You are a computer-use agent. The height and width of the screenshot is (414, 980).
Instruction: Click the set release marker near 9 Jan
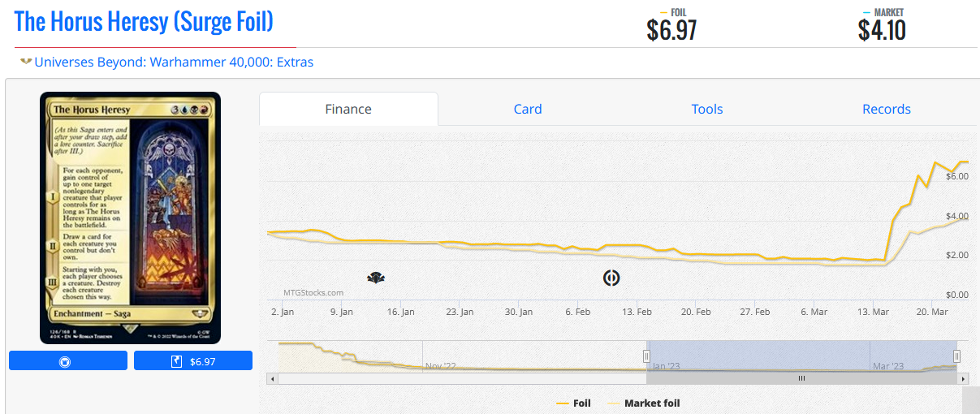[376, 278]
